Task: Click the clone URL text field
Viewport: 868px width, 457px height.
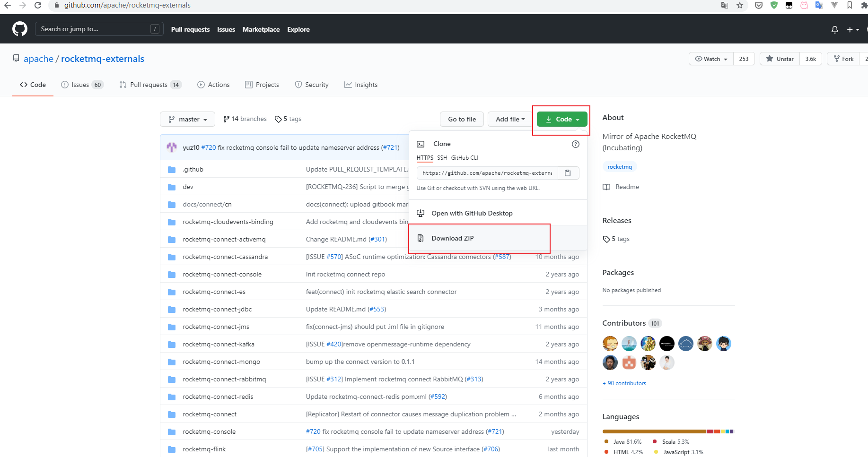Action: 487,173
